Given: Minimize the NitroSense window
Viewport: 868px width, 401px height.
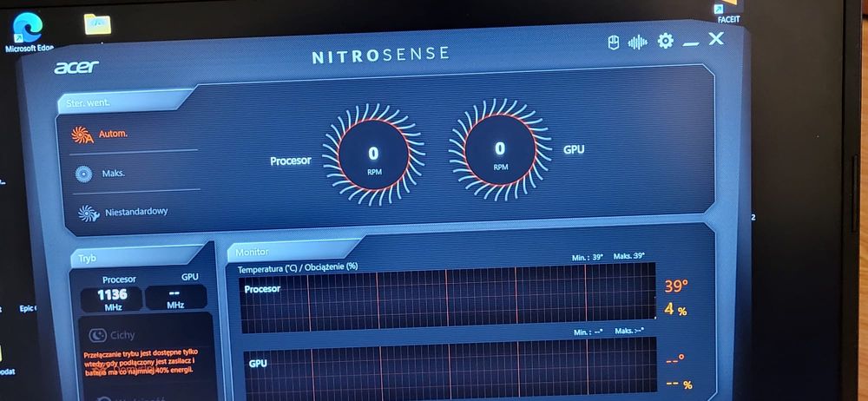Looking at the screenshot, I should (690, 43).
